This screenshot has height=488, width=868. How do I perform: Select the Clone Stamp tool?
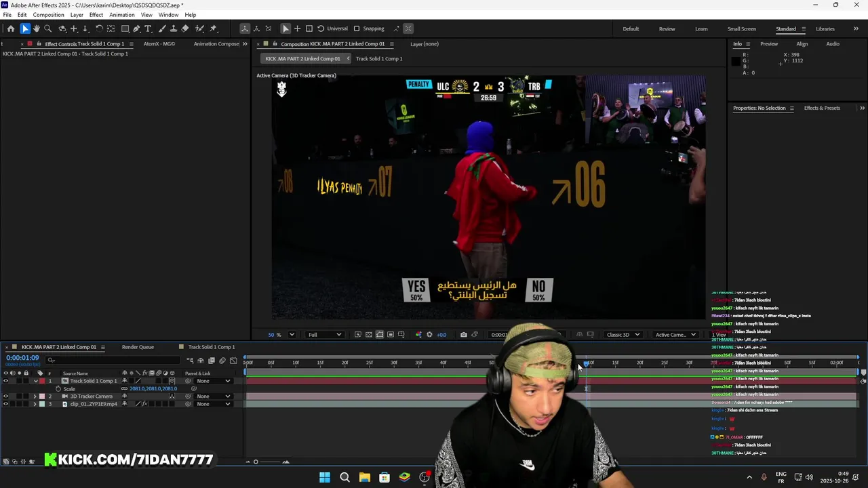coord(173,28)
